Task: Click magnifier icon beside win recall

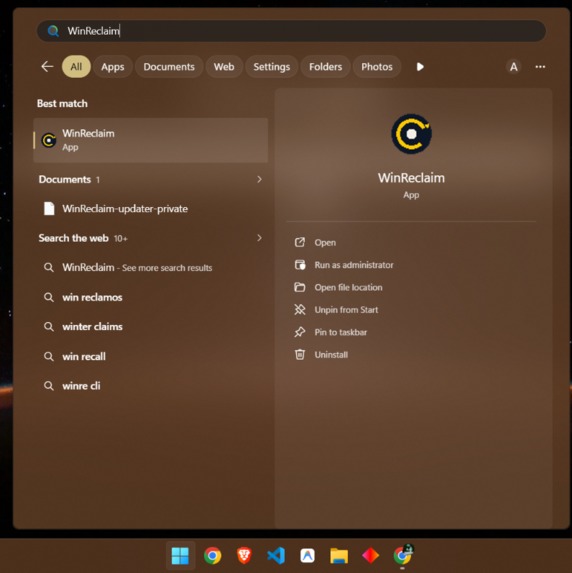Action: 49,356
